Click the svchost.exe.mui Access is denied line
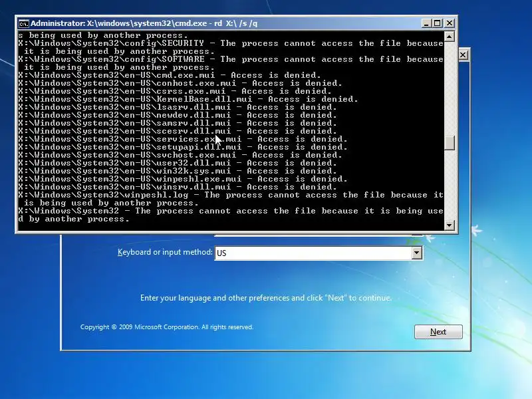Image resolution: width=532 pixels, height=399 pixels. (x=180, y=155)
